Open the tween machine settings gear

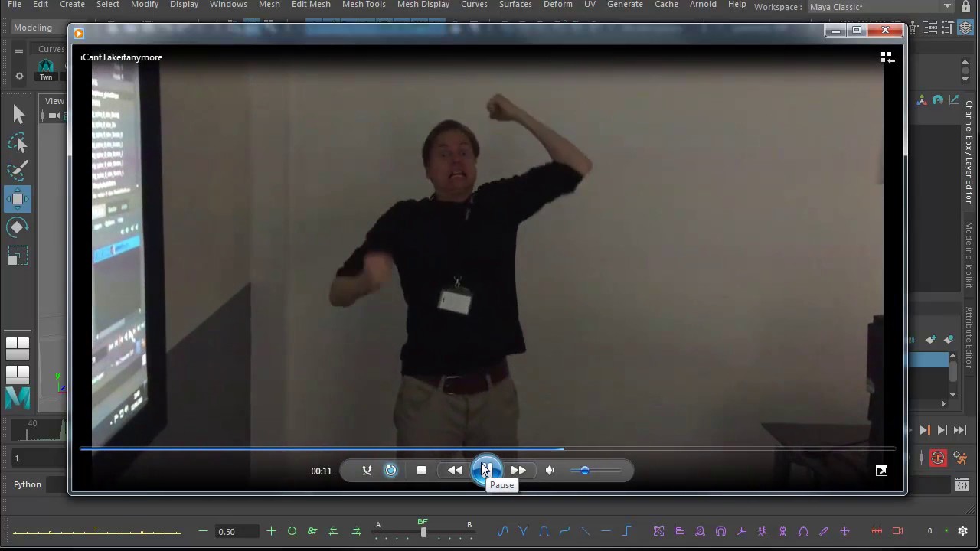963,530
